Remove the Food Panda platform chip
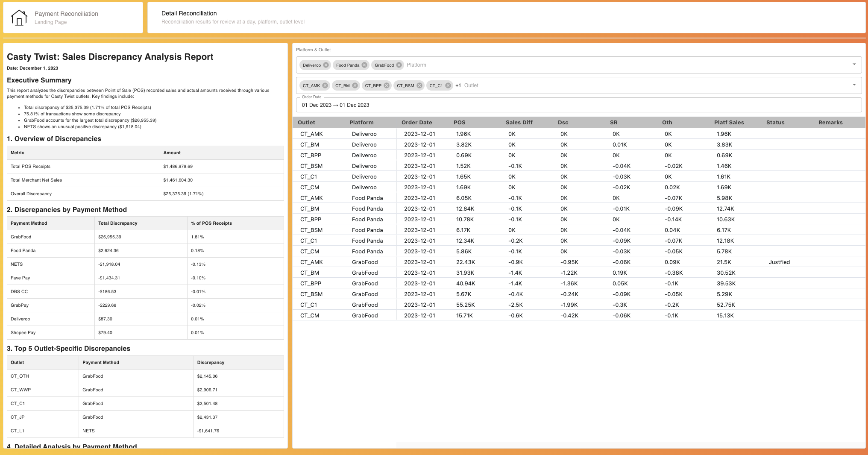Image resolution: width=868 pixels, height=455 pixels. [364, 65]
